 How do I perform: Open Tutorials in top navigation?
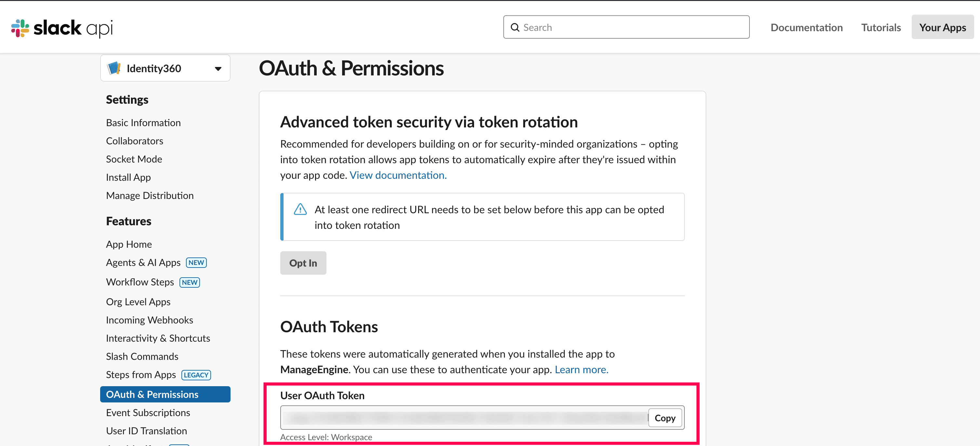tap(881, 27)
